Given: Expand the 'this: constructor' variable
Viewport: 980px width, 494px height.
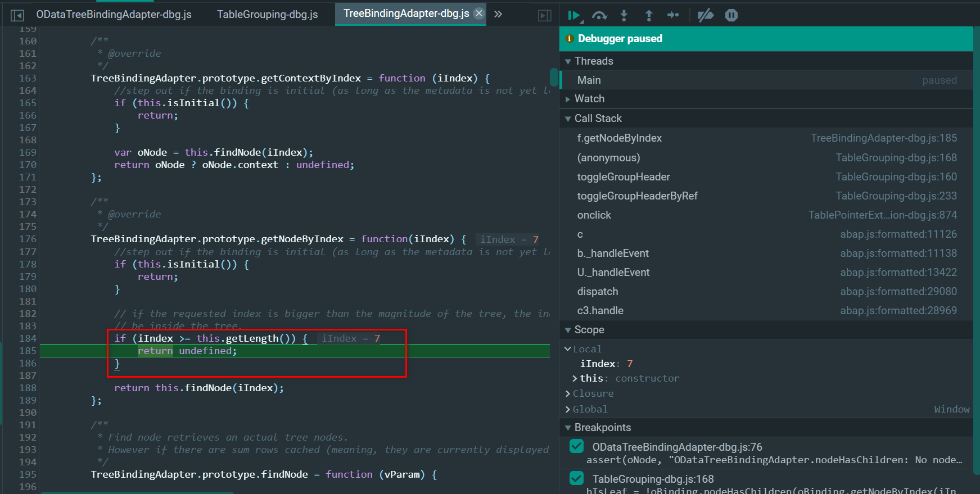Looking at the screenshot, I should click(575, 379).
